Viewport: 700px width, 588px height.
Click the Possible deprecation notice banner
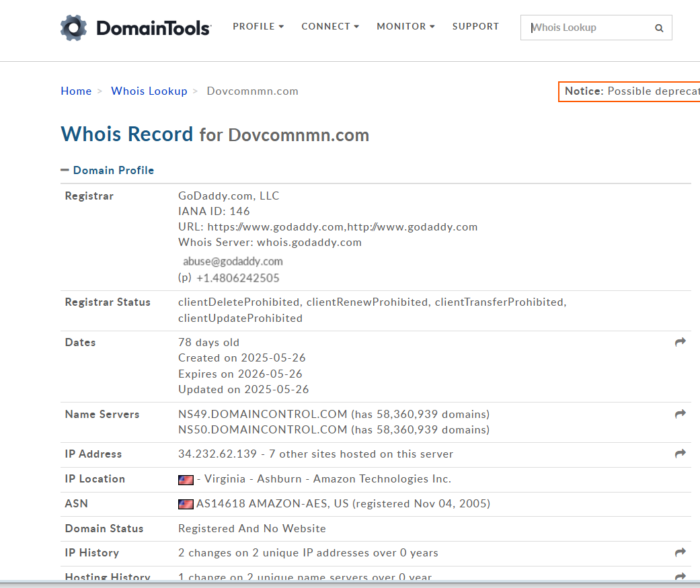[629, 91]
